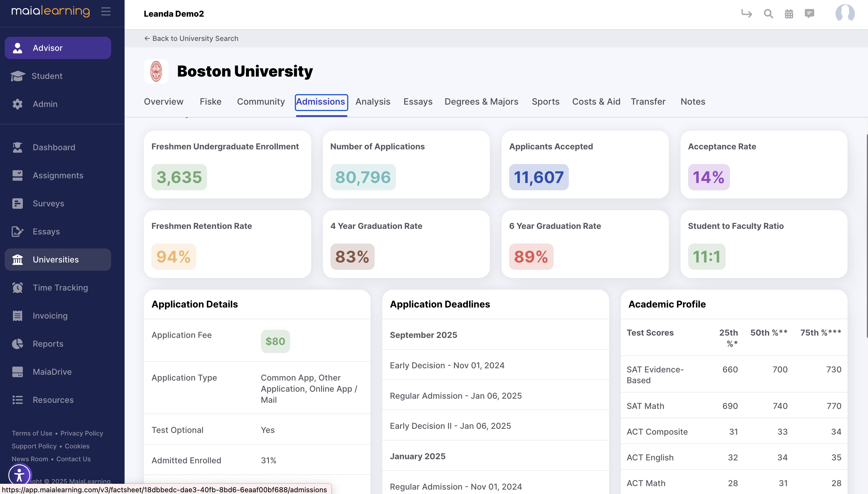Switch to the Analysis tab

(x=373, y=102)
